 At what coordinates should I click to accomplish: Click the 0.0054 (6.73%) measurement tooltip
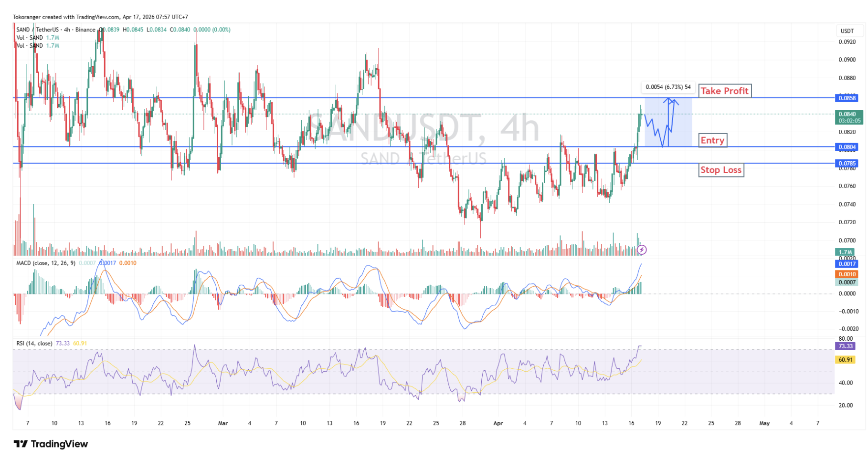click(667, 87)
